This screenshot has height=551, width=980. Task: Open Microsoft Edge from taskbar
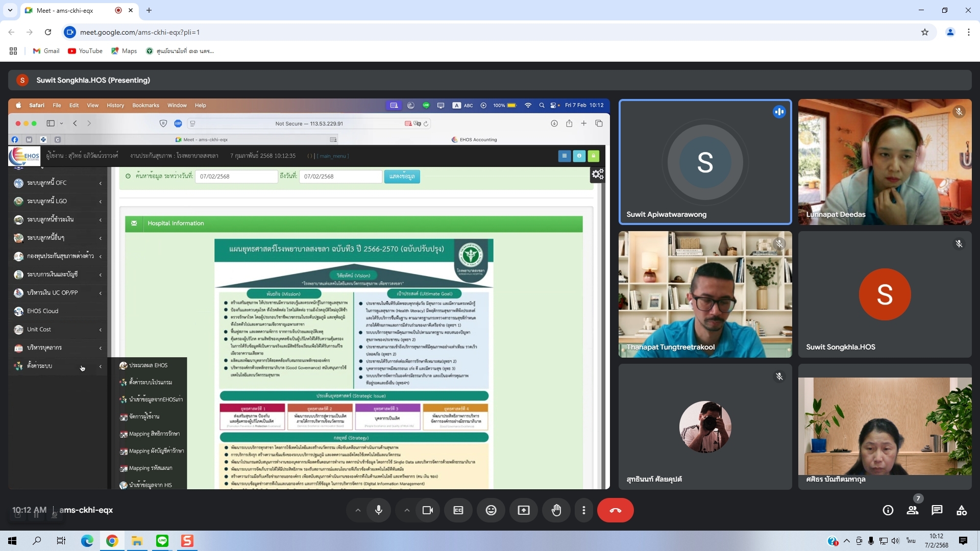point(87,541)
